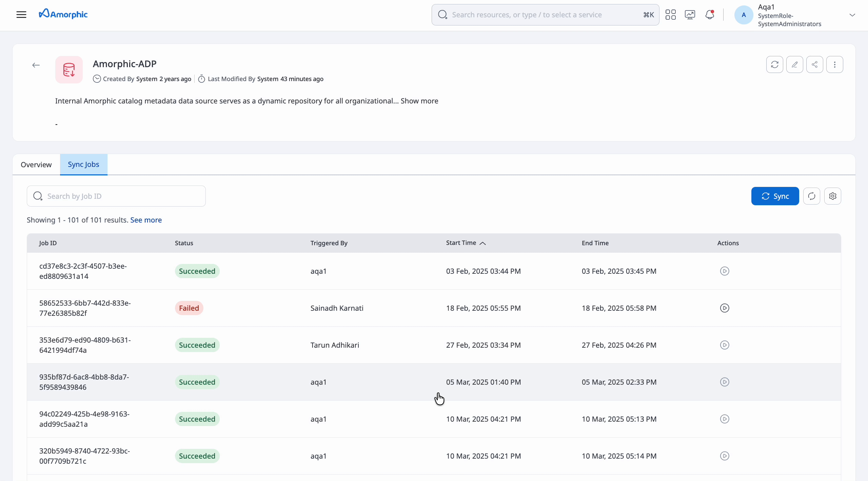Click Sainadh Karnati in Triggered By
The height and width of the screenshot is (481, 868).
tap(337, 308)
